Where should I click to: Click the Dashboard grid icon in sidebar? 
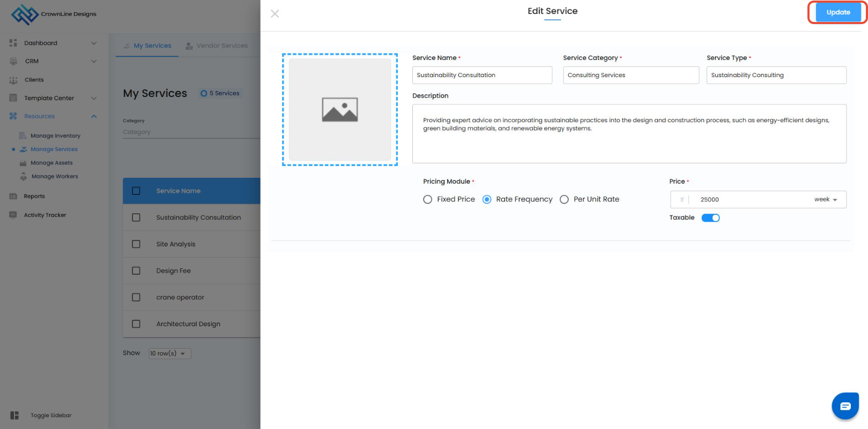click(13, 43)
